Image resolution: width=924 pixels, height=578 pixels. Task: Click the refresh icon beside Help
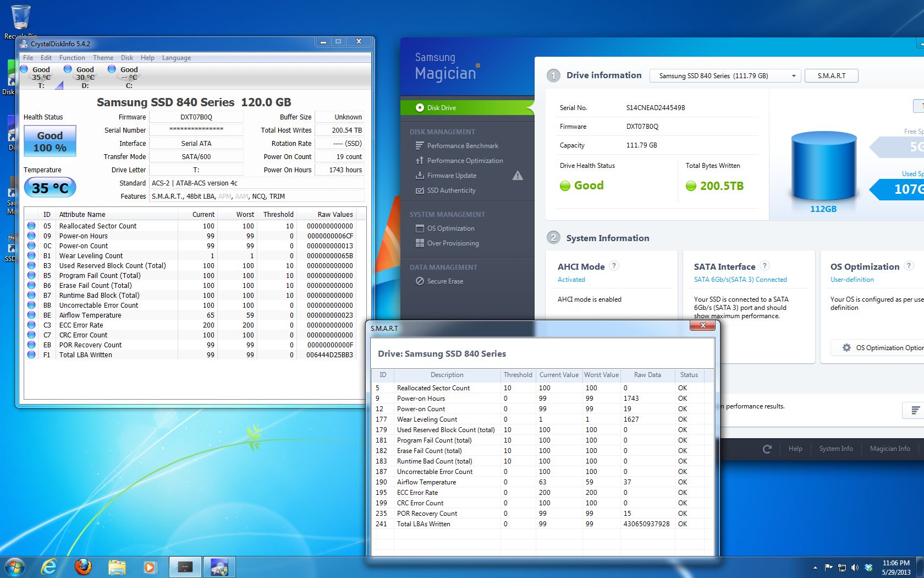pyautogui.click(x=767, y=449)
